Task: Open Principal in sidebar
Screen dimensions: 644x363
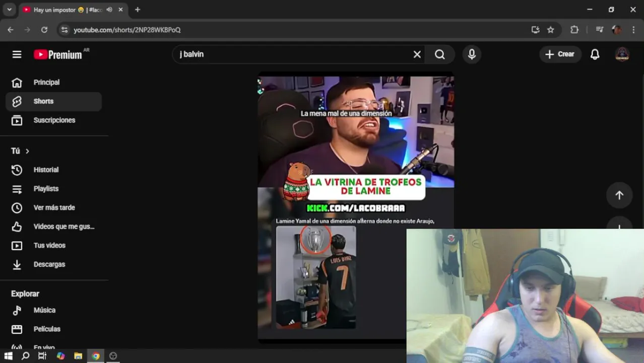Action: point(54,82)
